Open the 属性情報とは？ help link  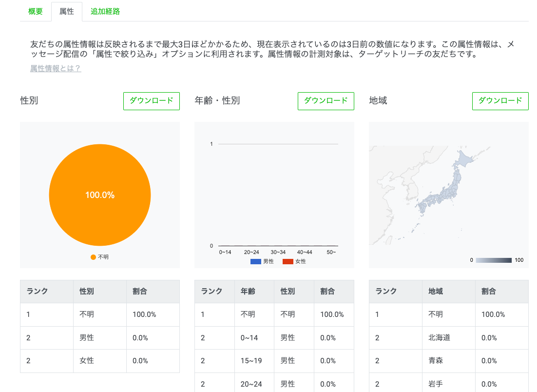pos(55,69)
